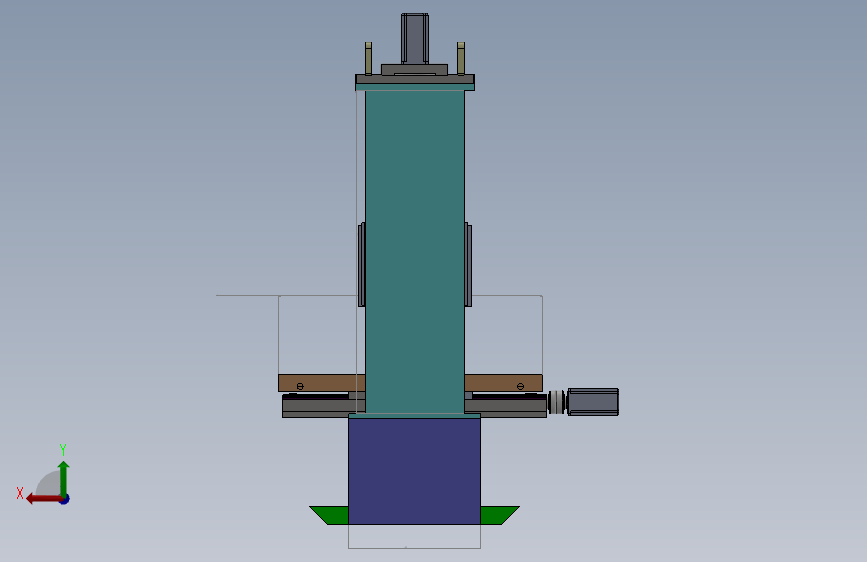The width and height of the screenshot is (867, 562).
Task: Select the gray top plate above the column
Action: coord(415,80)
